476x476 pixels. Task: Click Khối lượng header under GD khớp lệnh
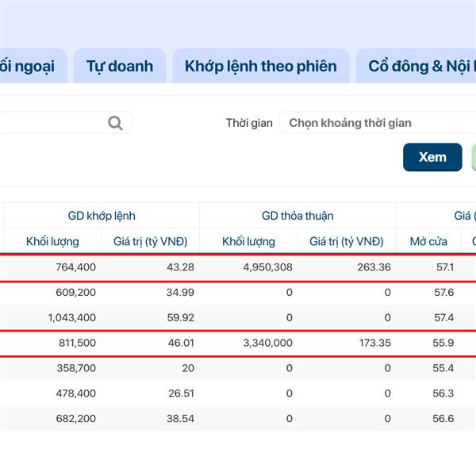[x=52, y=241]
